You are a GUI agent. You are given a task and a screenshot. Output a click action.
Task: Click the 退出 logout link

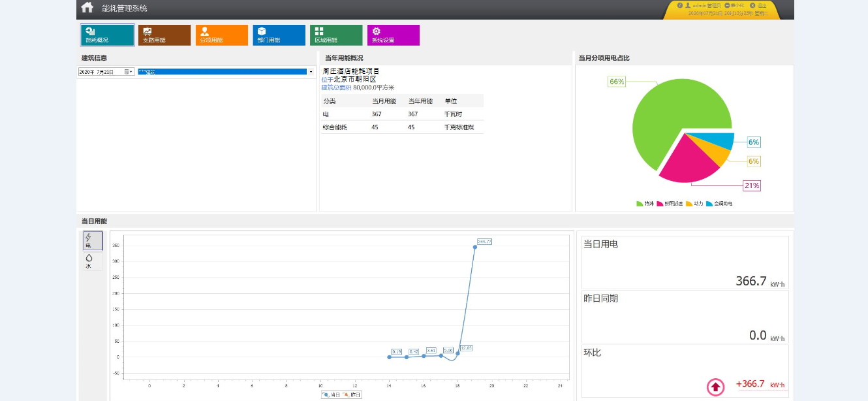coord(761,5)
